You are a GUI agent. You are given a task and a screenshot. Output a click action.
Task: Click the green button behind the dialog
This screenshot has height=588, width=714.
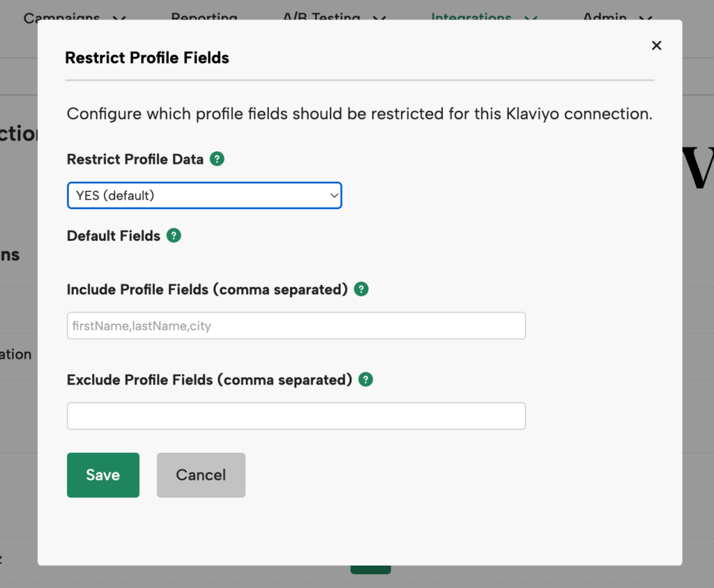coord(370,570)
